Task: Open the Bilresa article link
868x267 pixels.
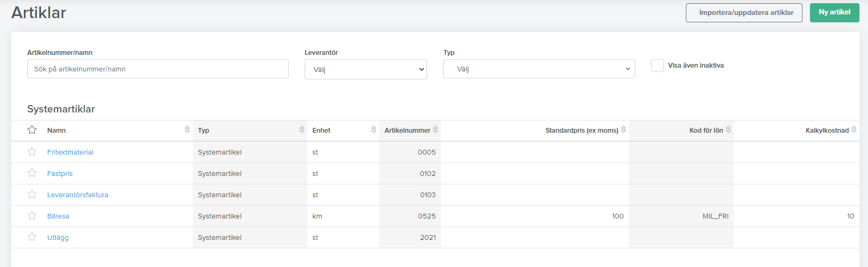Action: [x=58, y=216]
